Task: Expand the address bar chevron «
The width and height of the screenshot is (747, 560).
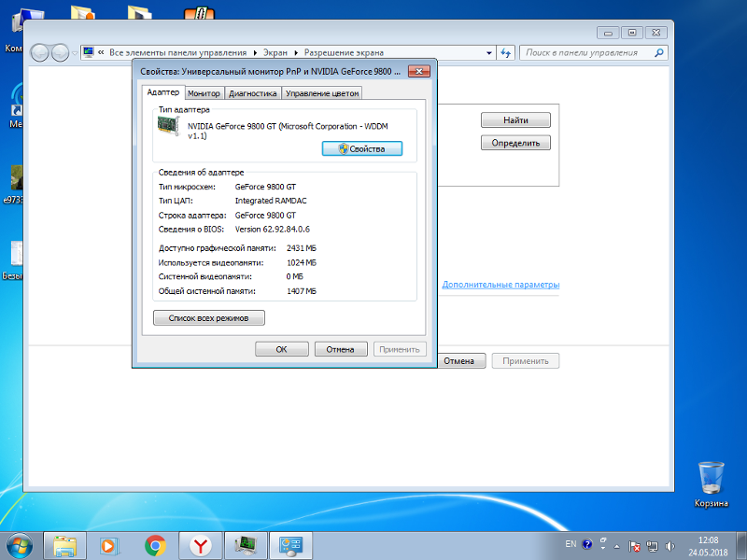Action: [x=101, y=52]
